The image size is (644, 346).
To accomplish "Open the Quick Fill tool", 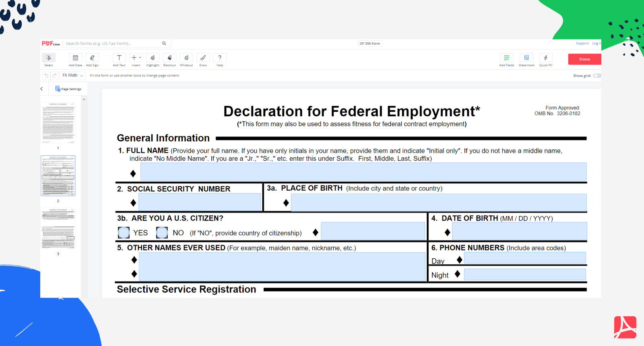I will (546, 58).
